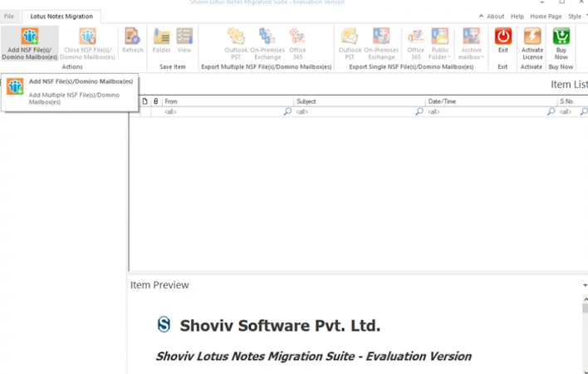Screen dimensions: 588x374
Task: Click the Date/Time filter search magnifier
Action: click(551, 111)
